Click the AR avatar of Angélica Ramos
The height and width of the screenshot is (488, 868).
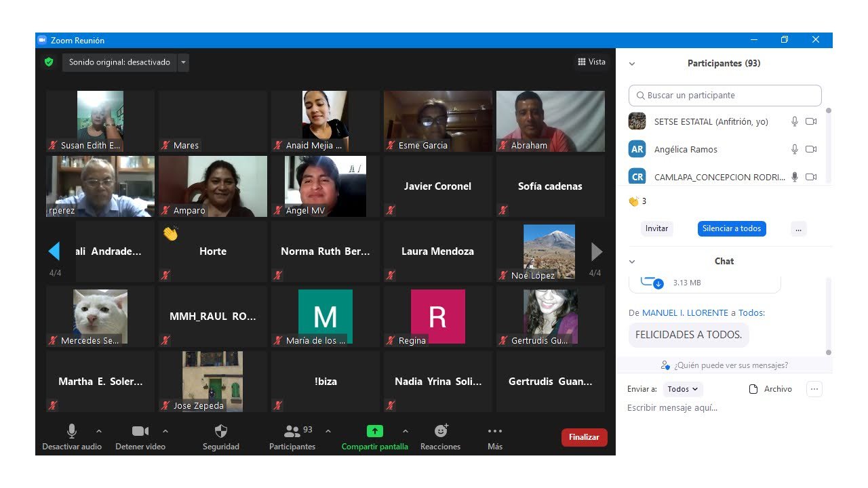click(637, 149)
